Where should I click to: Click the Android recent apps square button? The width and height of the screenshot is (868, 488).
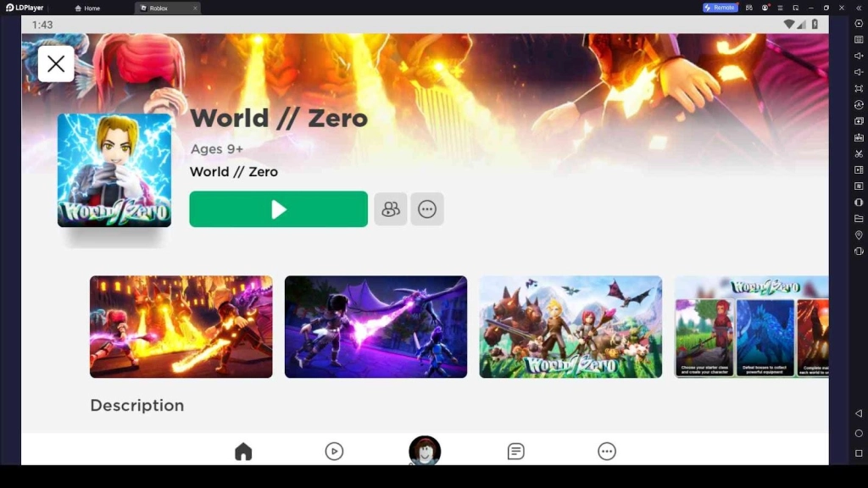pyautogui.click(x=859, y=453)
